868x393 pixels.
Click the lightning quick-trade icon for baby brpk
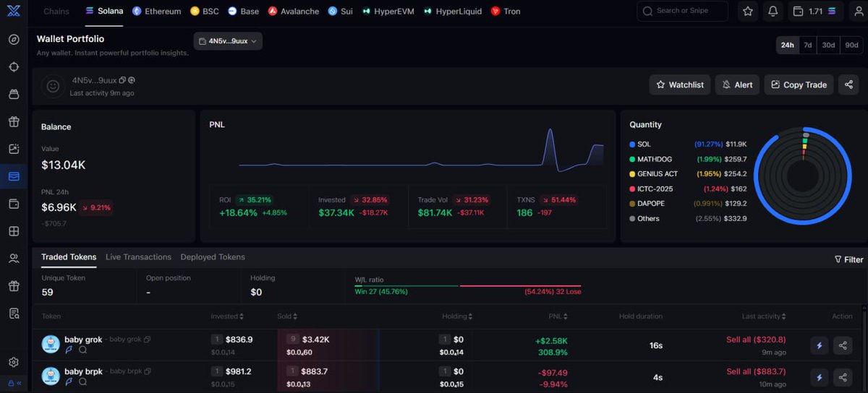[820, 377]
